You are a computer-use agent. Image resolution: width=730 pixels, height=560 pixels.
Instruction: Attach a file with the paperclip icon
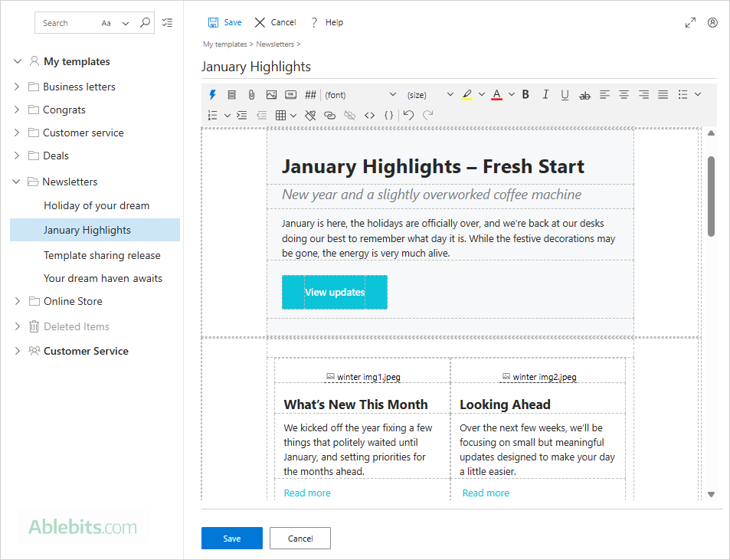(x=250, y=94)
